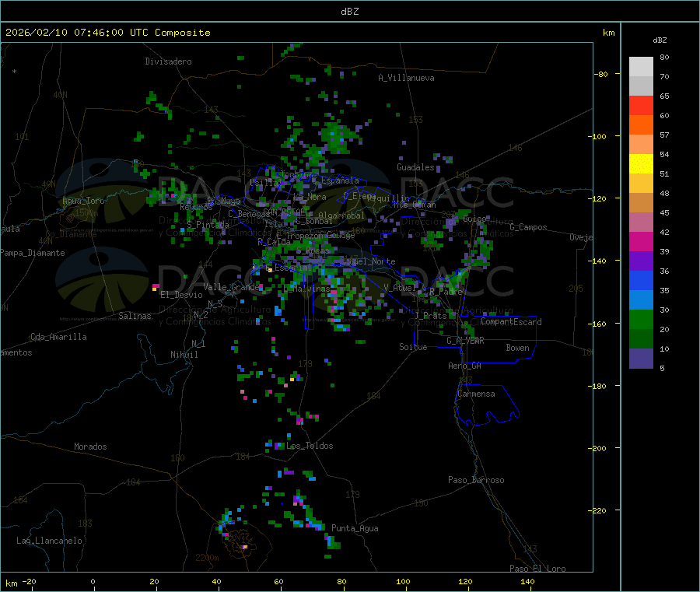
Task: Click the Salinas map label
Action: (135, 316)
